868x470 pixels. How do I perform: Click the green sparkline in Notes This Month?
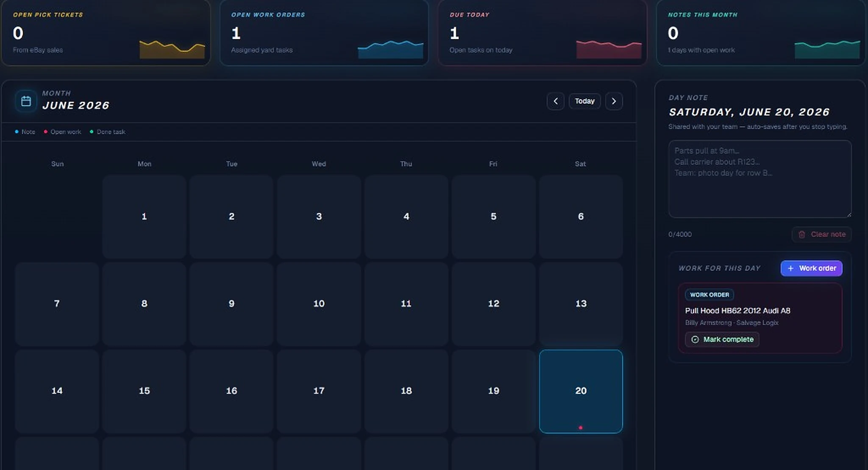(827, 49)
